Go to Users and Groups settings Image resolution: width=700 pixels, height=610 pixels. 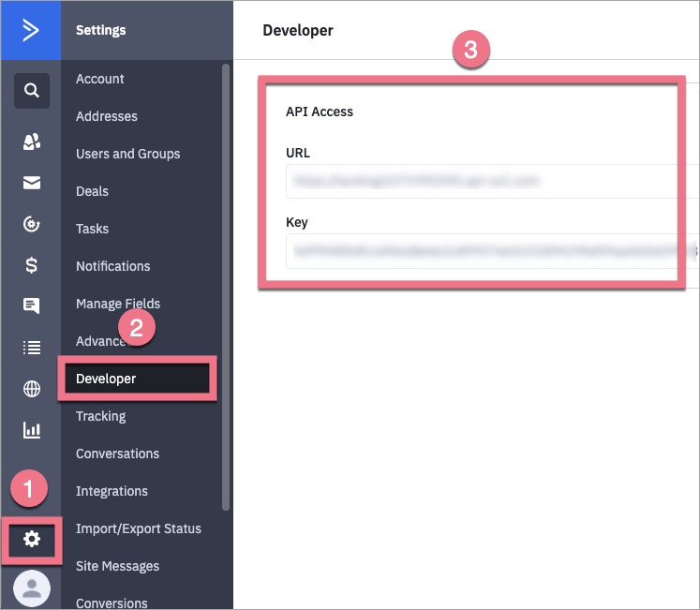[127, 154]
